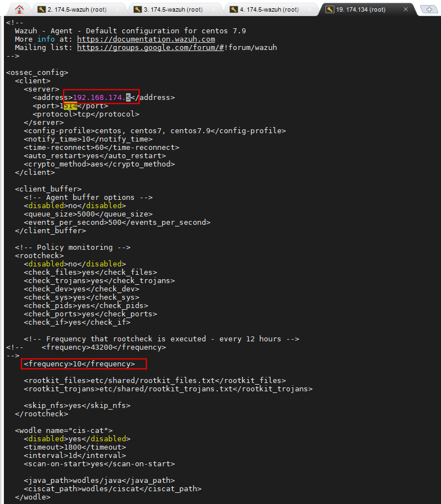
Task: Click the skip_nfs yes line
Action: 77,406
